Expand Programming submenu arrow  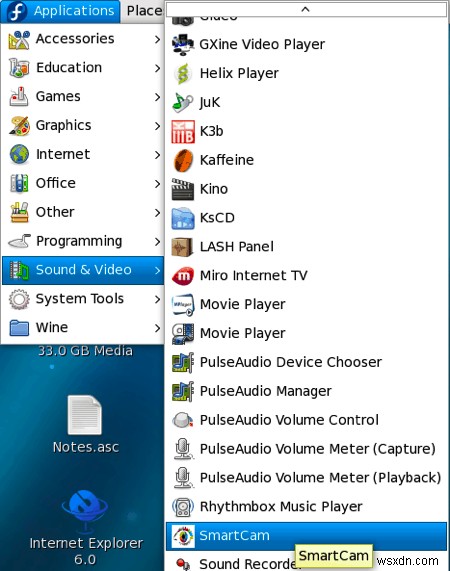(x=157, y=241)
